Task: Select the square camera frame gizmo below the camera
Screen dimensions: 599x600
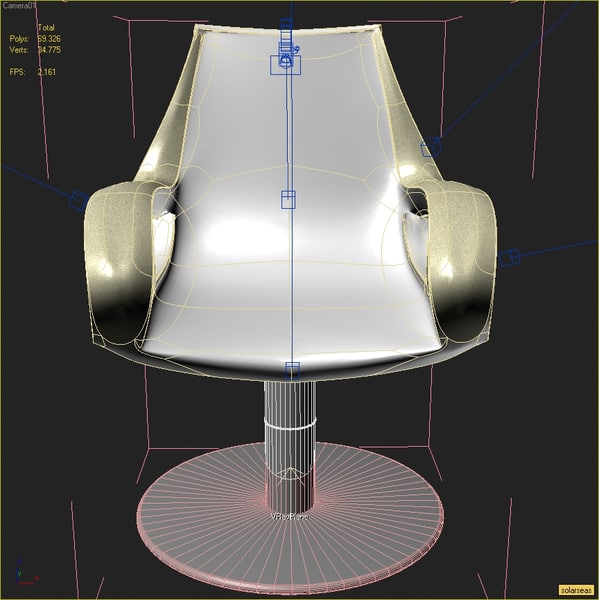Action: pos(286,65)
